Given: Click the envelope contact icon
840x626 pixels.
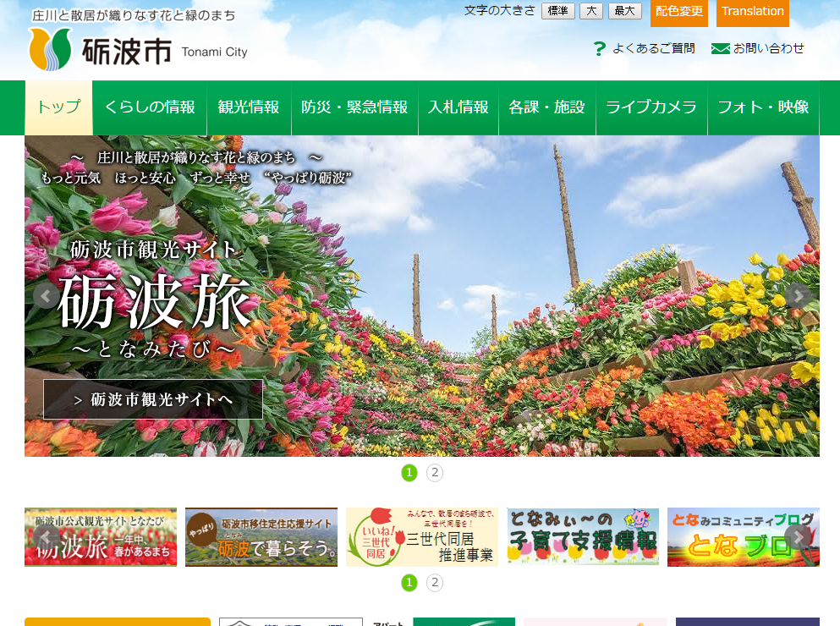Looking at the screenshot, I should 720,49.
